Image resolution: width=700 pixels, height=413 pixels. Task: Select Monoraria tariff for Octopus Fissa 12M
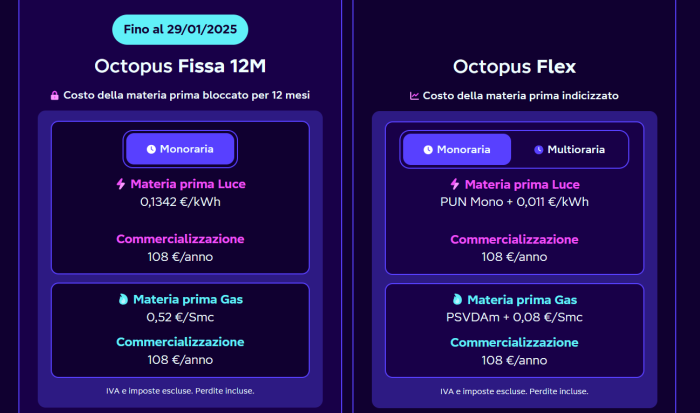180,149
